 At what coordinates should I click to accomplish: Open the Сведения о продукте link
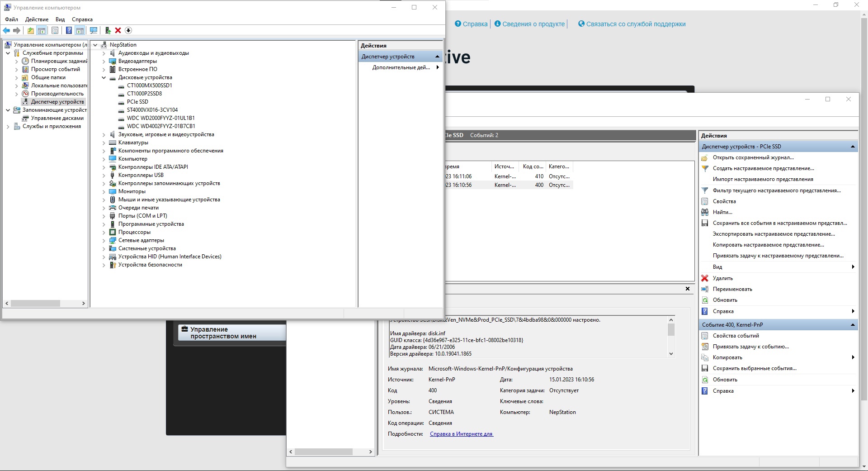(x=533, y=24)
